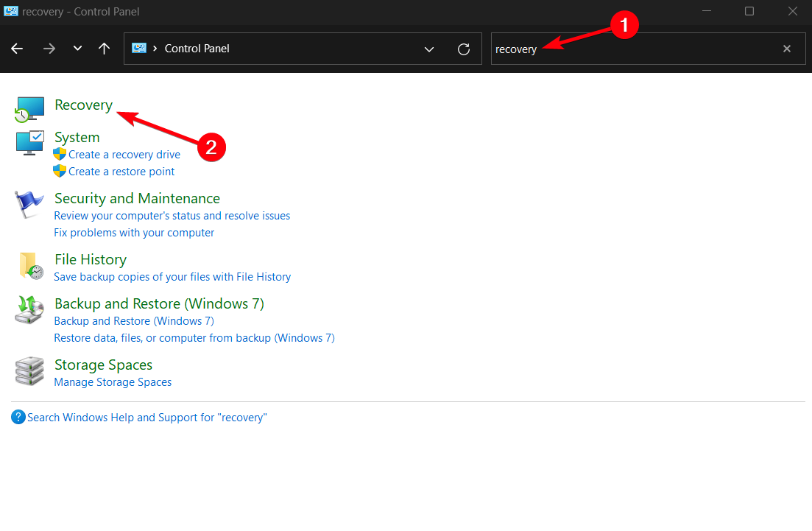This screenshot has height=531, width=812.
Task: Click the Control Panel icon in address bar
Action: 139,48
